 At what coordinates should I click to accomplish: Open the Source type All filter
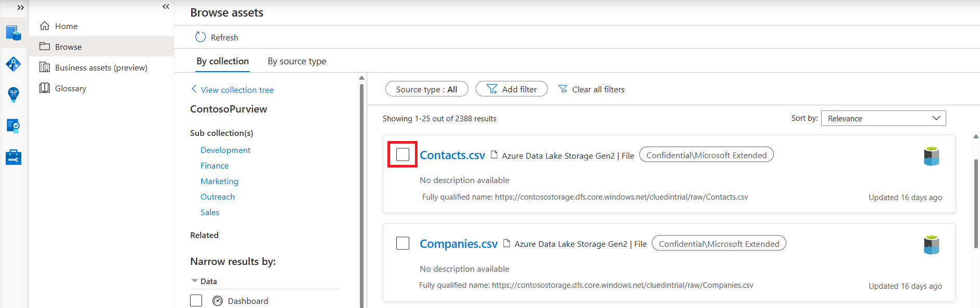tap(426, 89)
